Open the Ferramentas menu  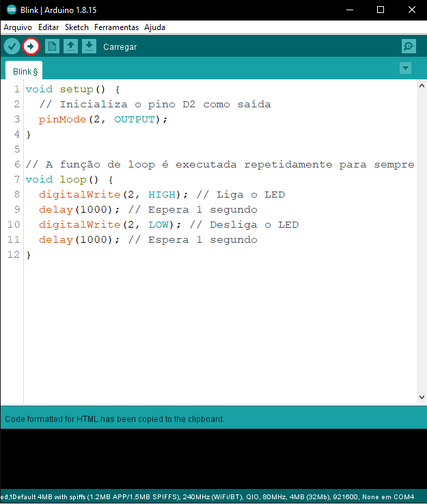(116, 27)
